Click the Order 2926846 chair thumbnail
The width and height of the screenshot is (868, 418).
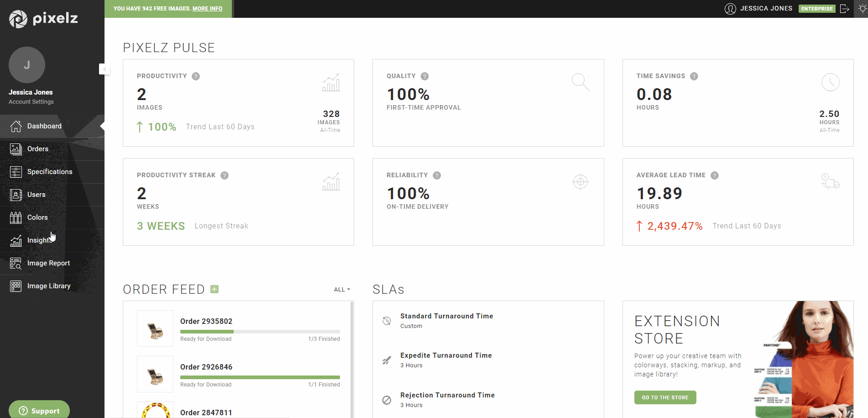[x=155, y=374]
